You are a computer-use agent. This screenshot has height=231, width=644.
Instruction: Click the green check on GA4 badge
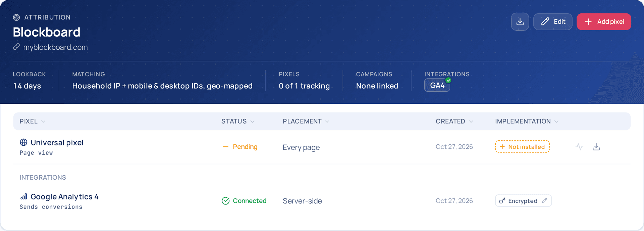tap(448, 80)
